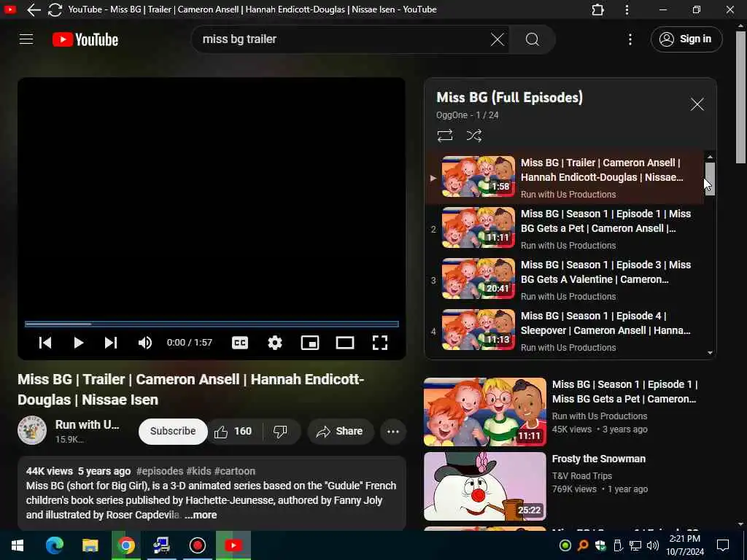Click the system tray volume icon
This screenshot has height=560, width=747.
(x=653, y=545)
